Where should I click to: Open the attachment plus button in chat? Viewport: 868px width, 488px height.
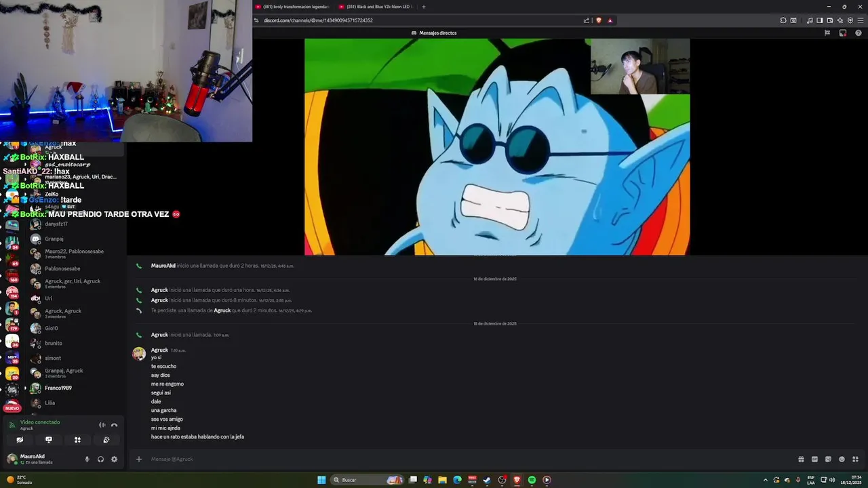click(139, 459)
